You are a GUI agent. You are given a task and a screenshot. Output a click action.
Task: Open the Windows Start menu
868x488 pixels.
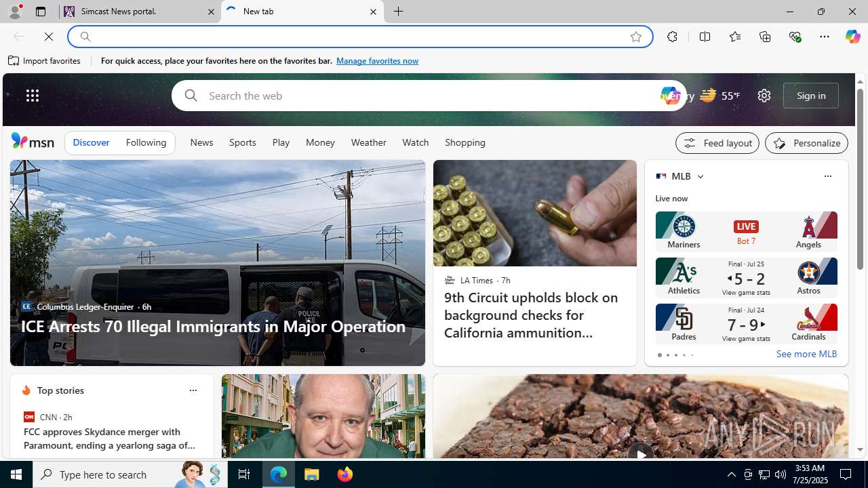[x=16, y=474]
